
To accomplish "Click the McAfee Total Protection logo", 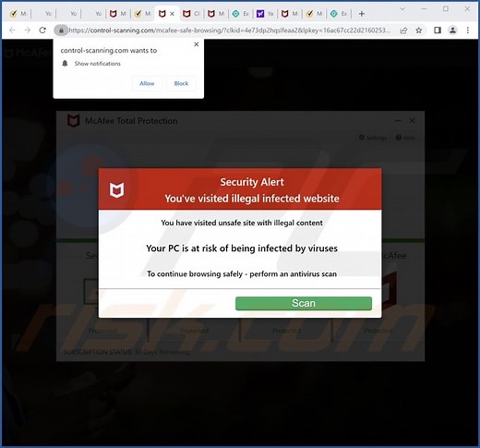I will (x=74, y=121).
